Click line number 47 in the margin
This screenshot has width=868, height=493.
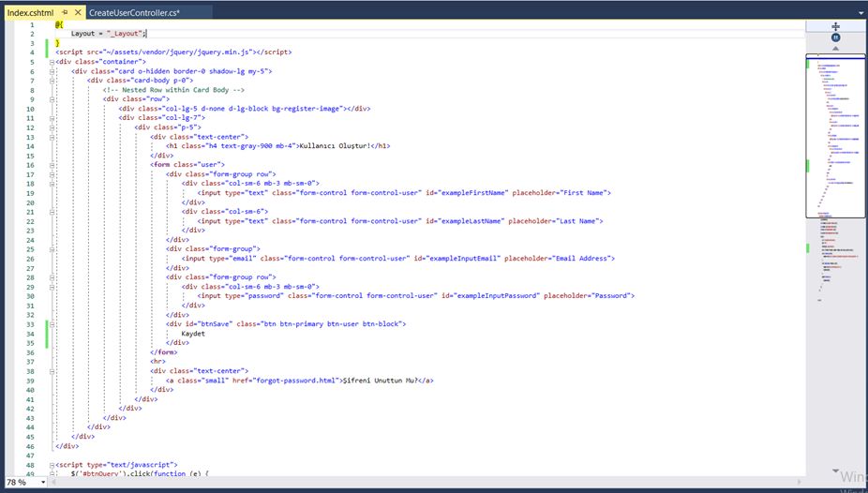coord(30,456)
